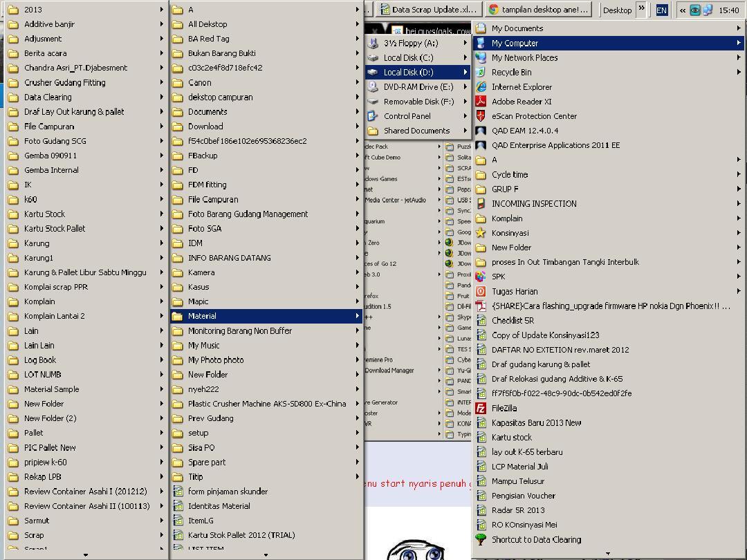
Task: Click the QAD EAM 12.4.0.4 icon
Action: [x=481, y=131]
